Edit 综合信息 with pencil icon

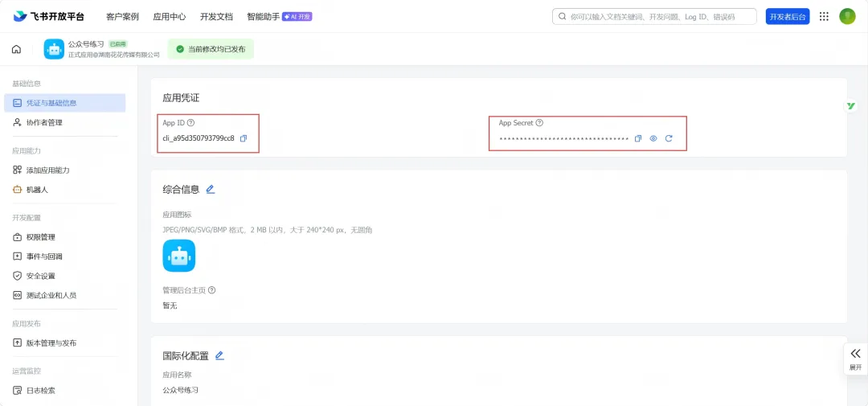point(210,190)
